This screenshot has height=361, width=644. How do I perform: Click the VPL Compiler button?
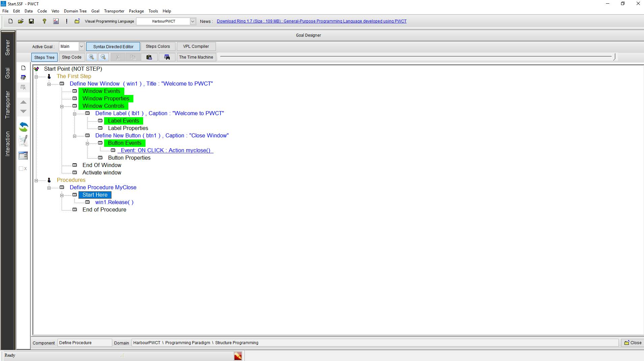(x=196, y=46)
